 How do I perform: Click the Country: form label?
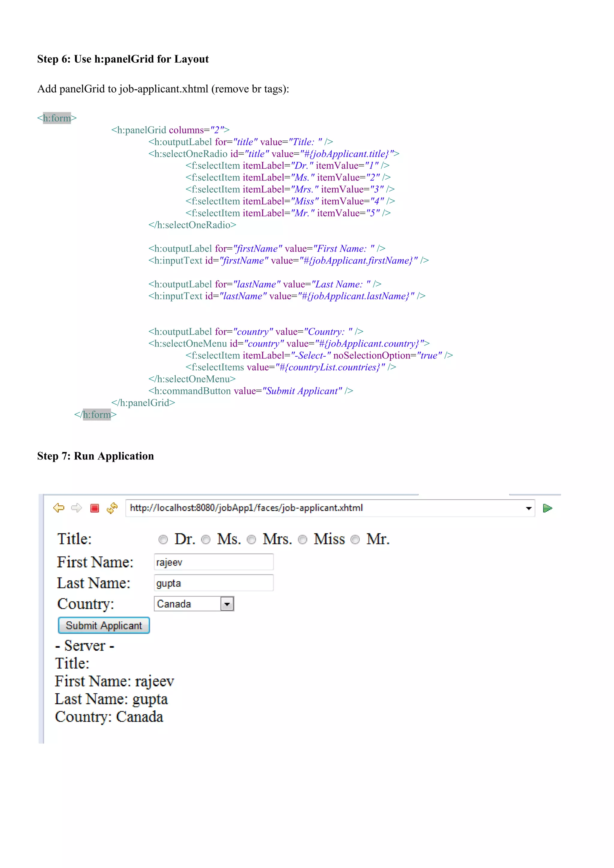(85, 604)
